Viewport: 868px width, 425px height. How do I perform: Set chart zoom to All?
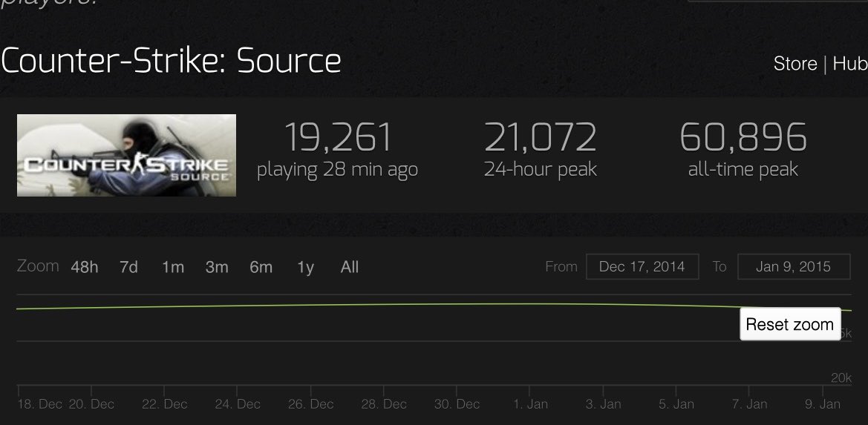coord(349,267)
